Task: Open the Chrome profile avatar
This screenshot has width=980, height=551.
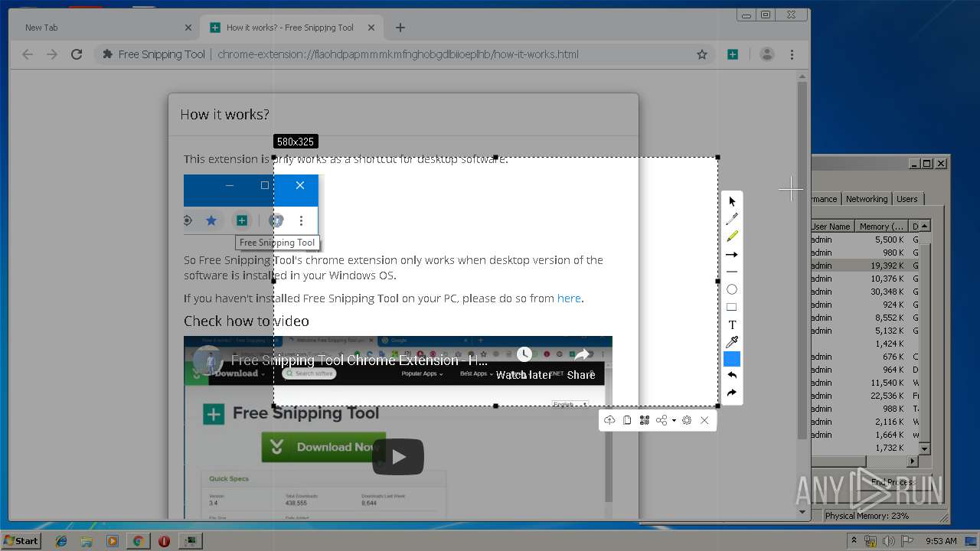Action: click(x=766, y=54)
